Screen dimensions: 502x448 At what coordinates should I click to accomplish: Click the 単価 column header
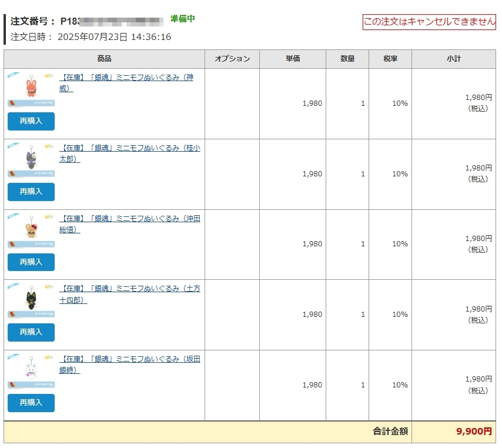tap(293, 59)
